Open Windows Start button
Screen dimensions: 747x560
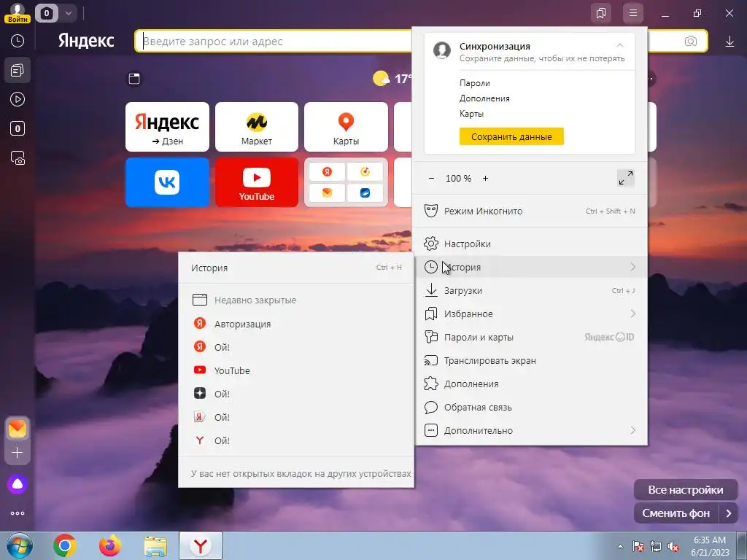tap(19, 545)
